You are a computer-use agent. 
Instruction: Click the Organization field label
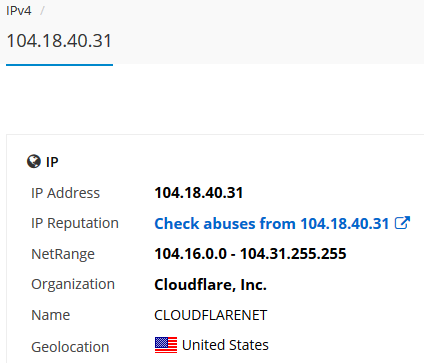point(73,284)
